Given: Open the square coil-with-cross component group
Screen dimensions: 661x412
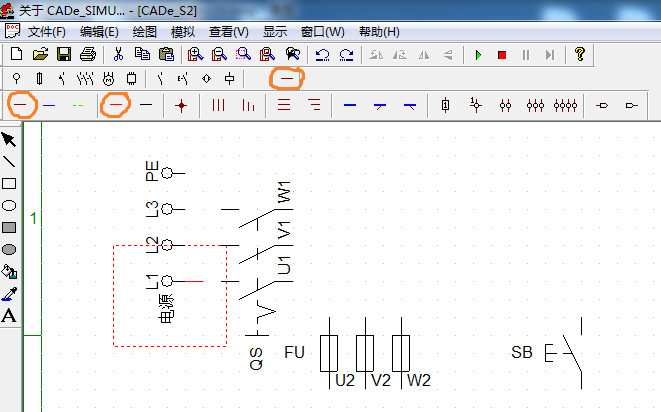Looking at the screenshot, I should (x=229, y=78).
